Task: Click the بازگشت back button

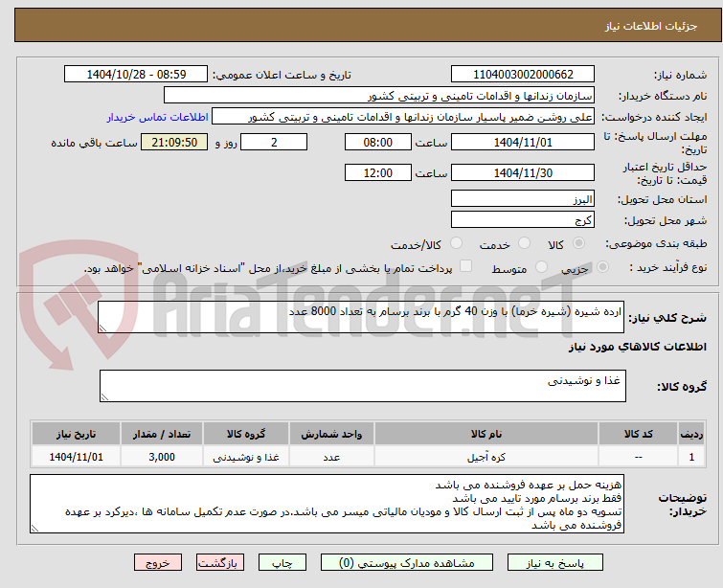Action: coord(220,563)
